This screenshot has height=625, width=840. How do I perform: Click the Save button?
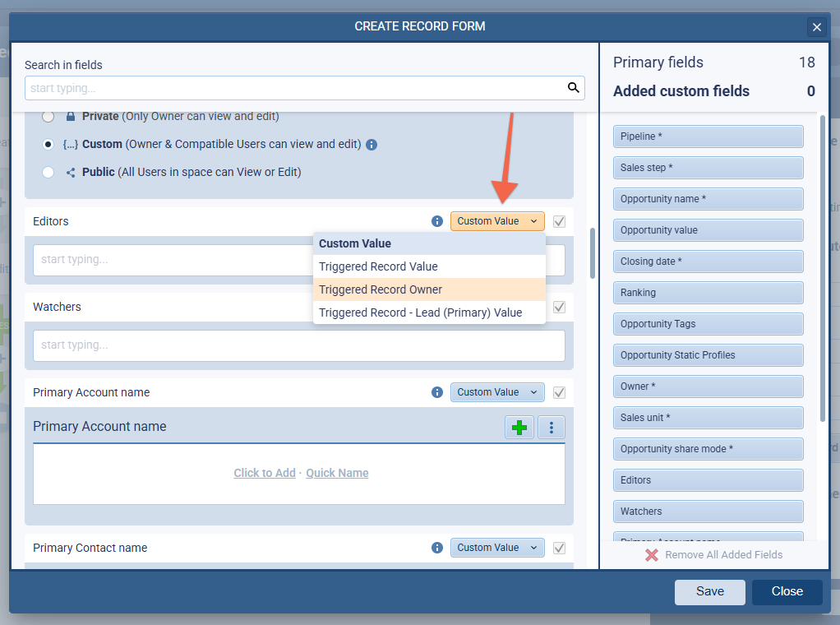click(709, 591)
